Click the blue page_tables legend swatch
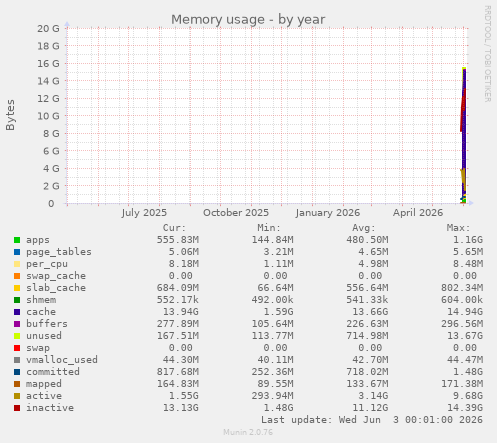The width and height of the screenshot is (497, 443). coord(17,252)
